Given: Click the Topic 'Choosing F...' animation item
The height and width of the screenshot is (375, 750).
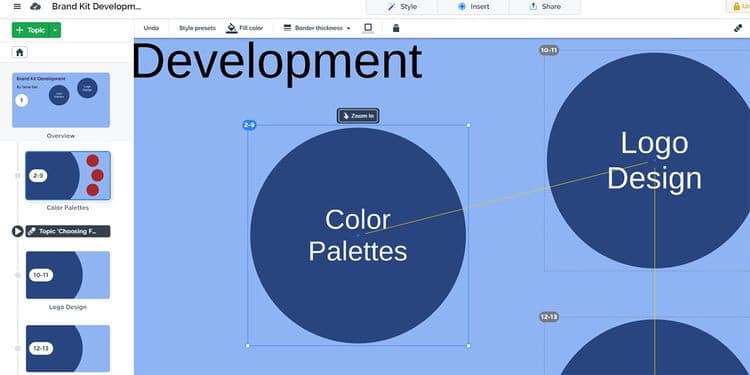Looking at the screenshot, I should [68, 232].
